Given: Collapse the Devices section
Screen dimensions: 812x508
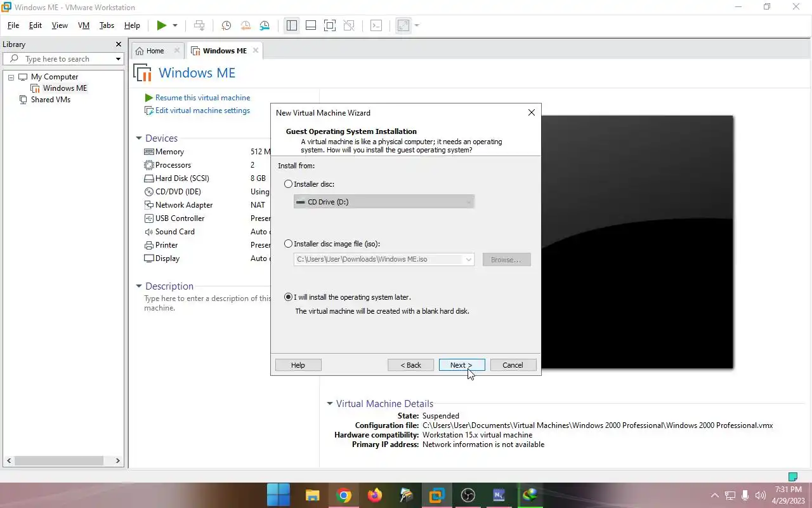Looking at the screenshot, I should (139, 138).
